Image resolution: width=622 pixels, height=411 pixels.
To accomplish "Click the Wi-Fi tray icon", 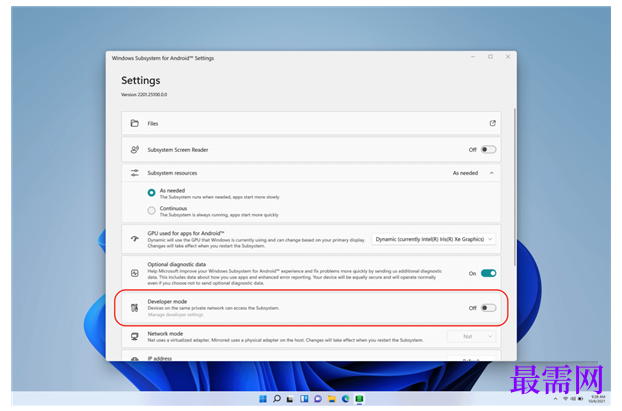I will pyautogui.click(x=565, y=399).
